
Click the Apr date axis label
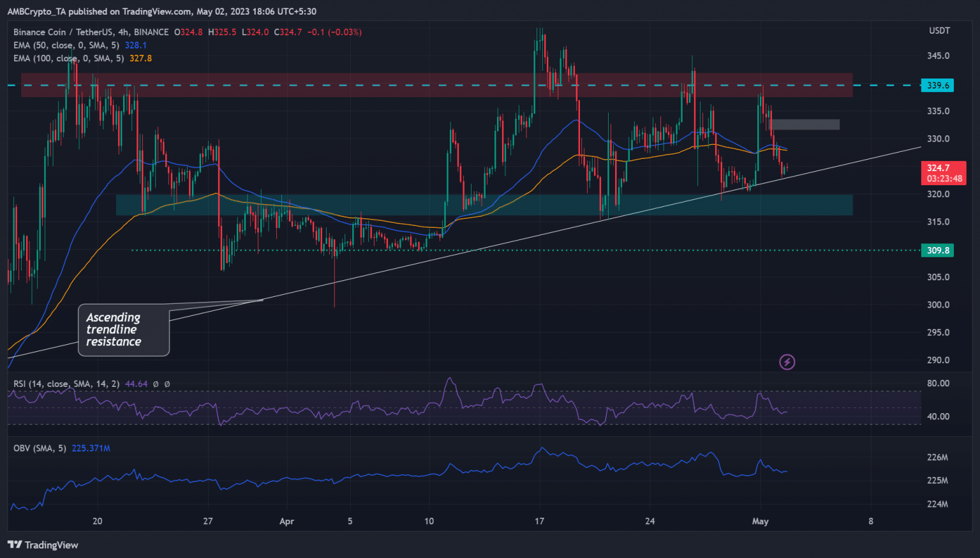(286, 521)
